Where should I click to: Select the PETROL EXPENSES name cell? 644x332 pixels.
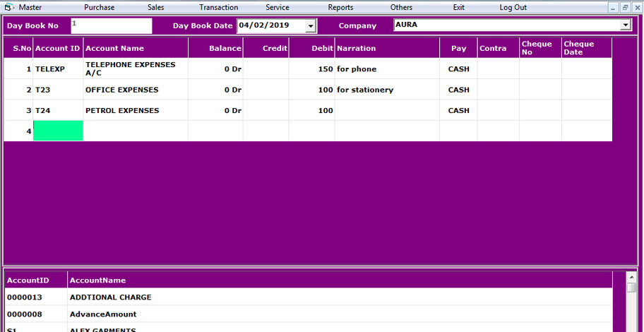(136, 110)
